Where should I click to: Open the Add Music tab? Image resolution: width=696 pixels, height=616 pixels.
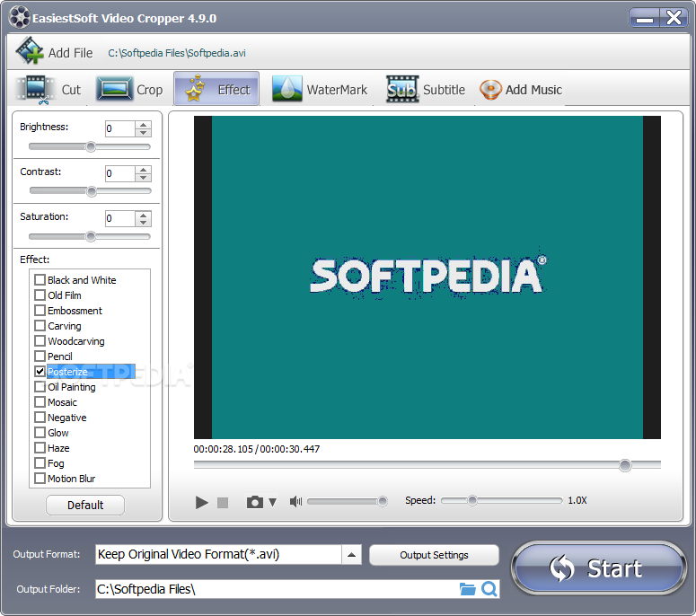[x=521, y=90]
